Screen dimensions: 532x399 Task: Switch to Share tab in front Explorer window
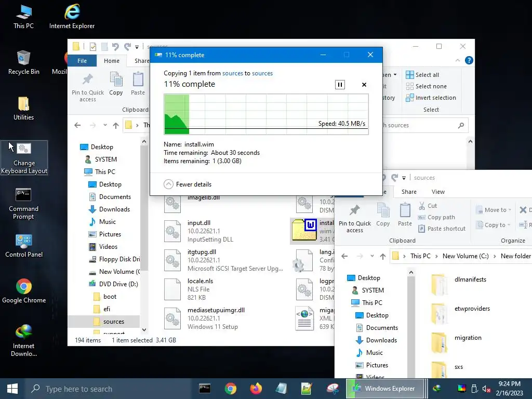pyautogui.click(x=409, y=192)
